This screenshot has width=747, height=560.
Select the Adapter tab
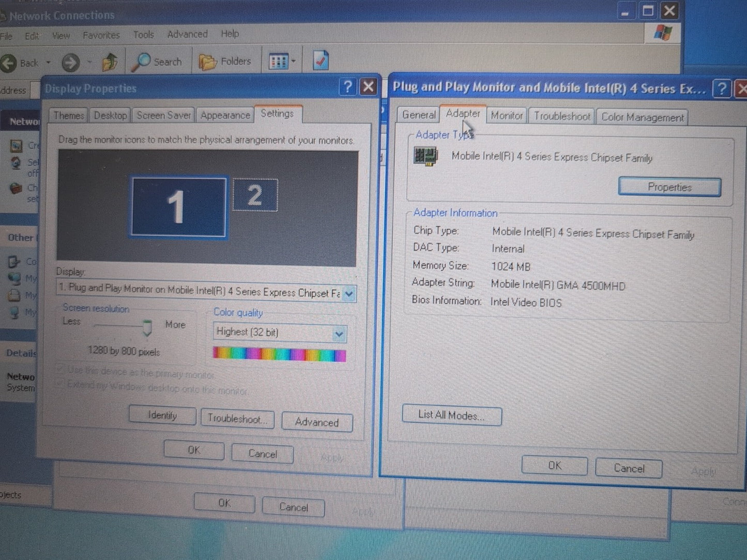463,114
